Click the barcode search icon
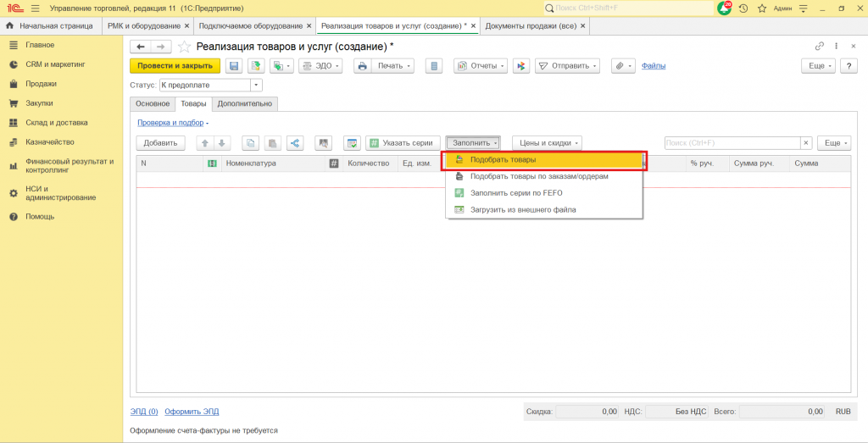This screenshot has width=868, height=443. (323, 142)
